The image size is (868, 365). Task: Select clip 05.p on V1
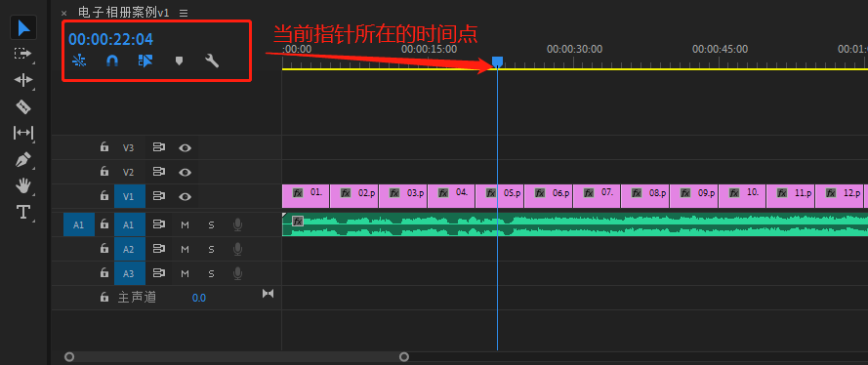coord(499,196)
